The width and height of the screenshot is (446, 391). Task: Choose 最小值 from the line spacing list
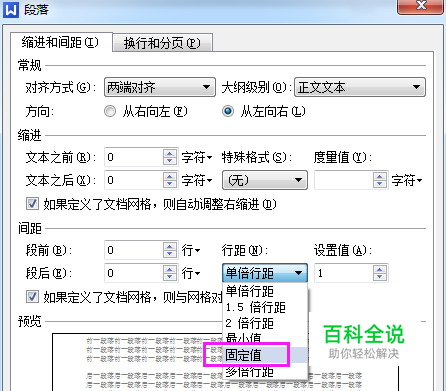tap(265, 339)
